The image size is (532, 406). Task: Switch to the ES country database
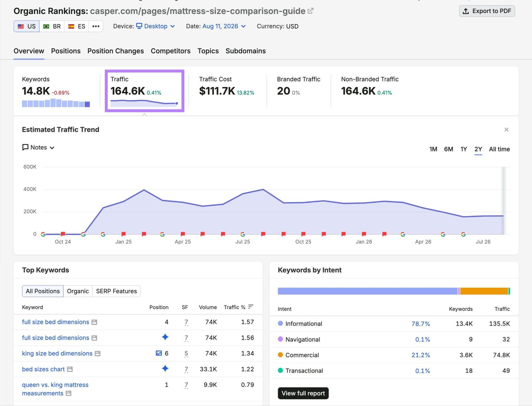pos(76,26)
